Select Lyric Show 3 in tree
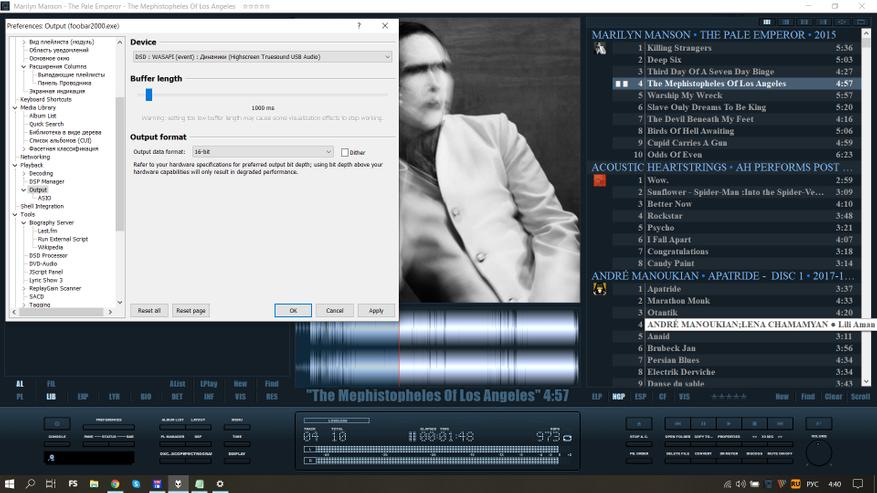877x493 pixels. 46,280
